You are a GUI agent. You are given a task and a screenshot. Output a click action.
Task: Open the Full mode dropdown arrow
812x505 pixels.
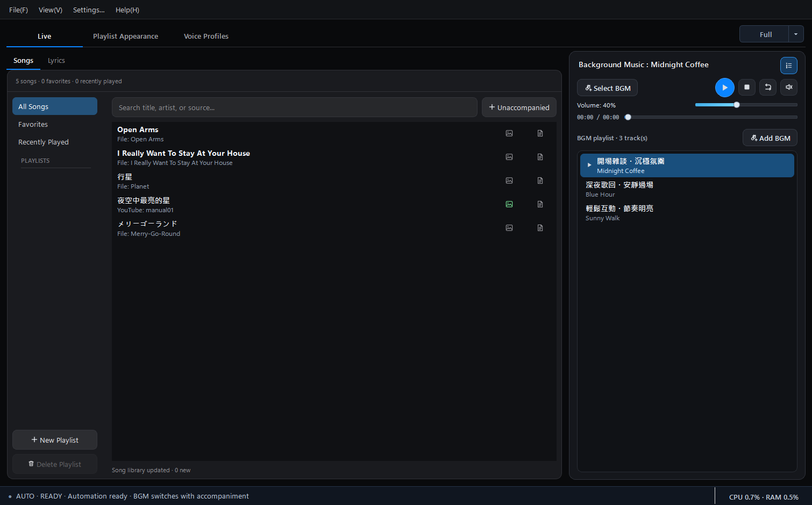(796, 34)
